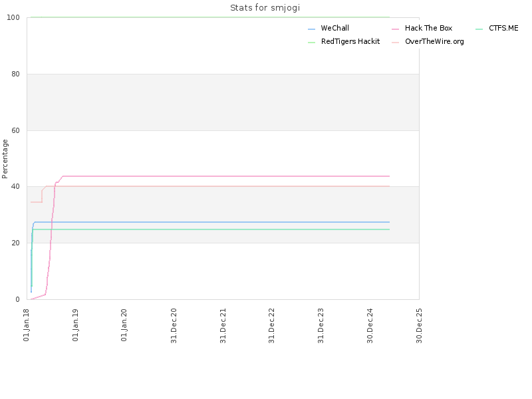This screenshot has height=399, width=532.
Task: Click the OverTheWire.org peach legend swatch
Action: 395,43
